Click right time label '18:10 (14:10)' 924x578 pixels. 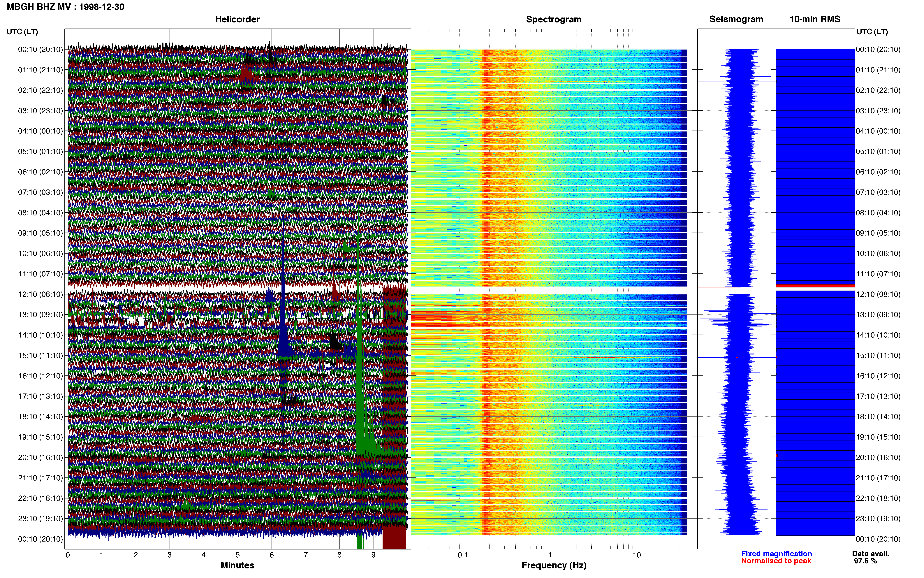pyautogui.click(x=878, y=417)
